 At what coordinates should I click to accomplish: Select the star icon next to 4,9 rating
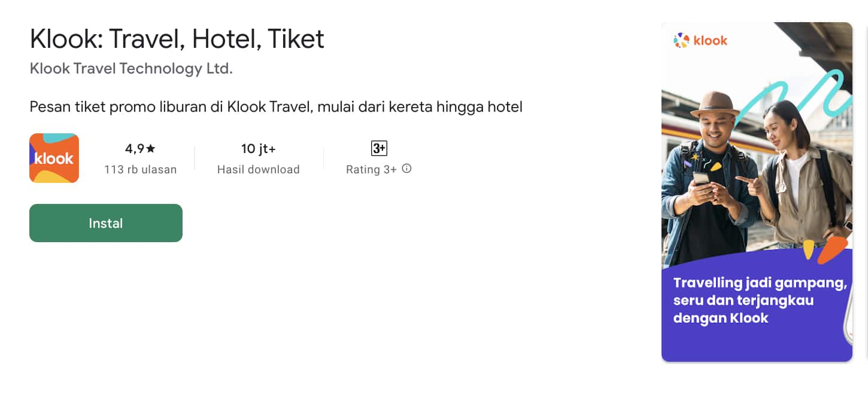click(151, 148)
